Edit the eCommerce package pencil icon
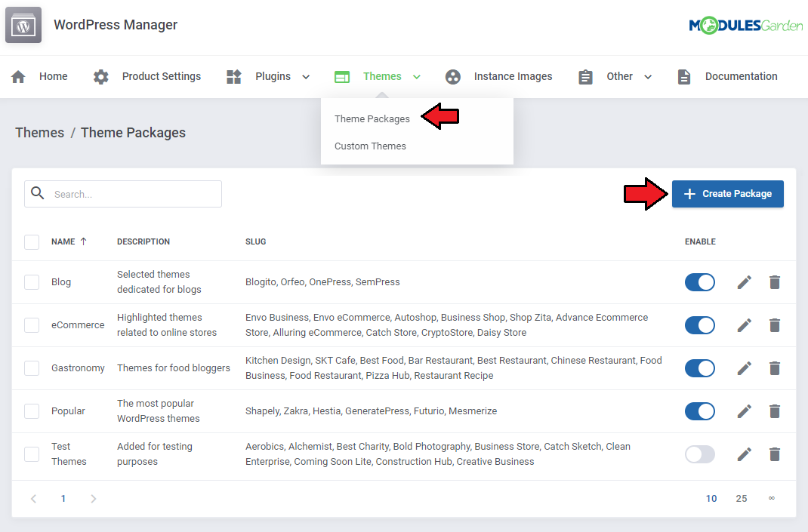This screenshot has height=532, width=808. click(744, 325)
